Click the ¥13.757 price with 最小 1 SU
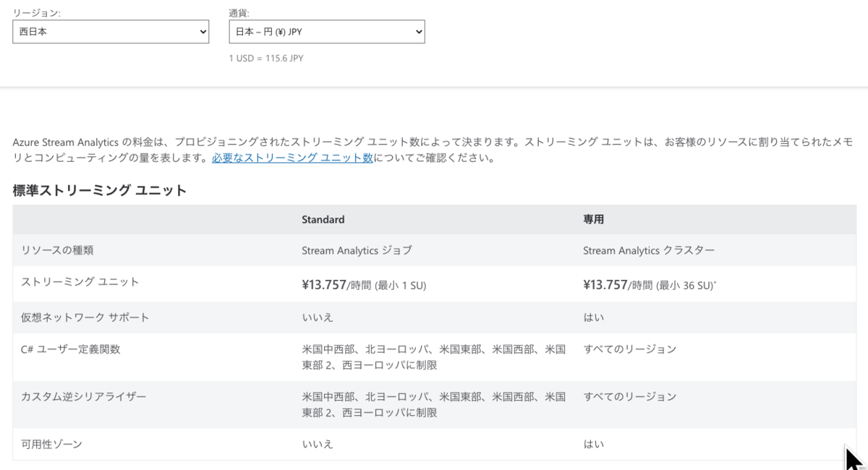The height and width of the screenshot is (470, 868). click(x=364, y=285)
